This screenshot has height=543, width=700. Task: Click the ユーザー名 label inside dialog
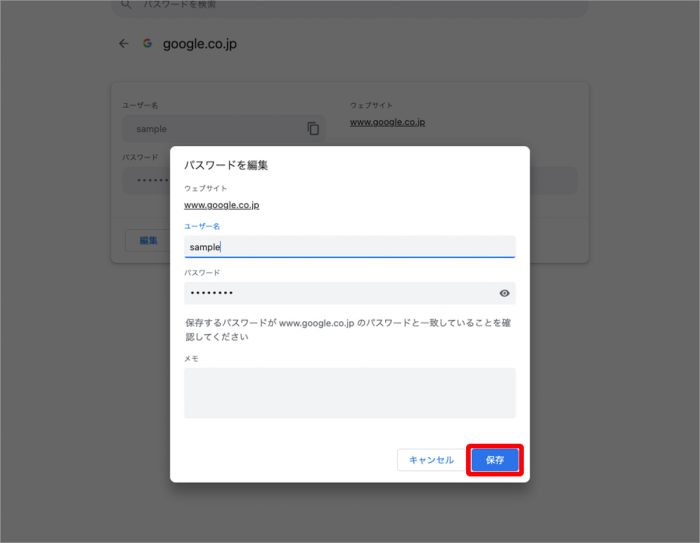(x=202, y=227)
